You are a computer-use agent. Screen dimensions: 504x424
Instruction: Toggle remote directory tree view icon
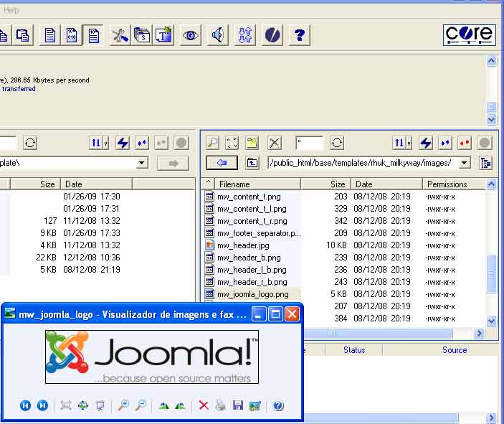click(485, 163)
